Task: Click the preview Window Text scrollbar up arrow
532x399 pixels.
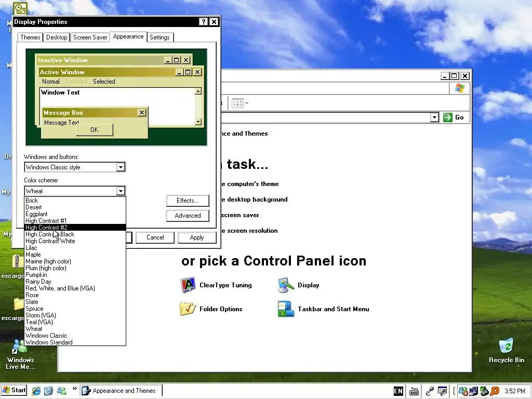Action: pyautogui.click(x=198, y=91)
